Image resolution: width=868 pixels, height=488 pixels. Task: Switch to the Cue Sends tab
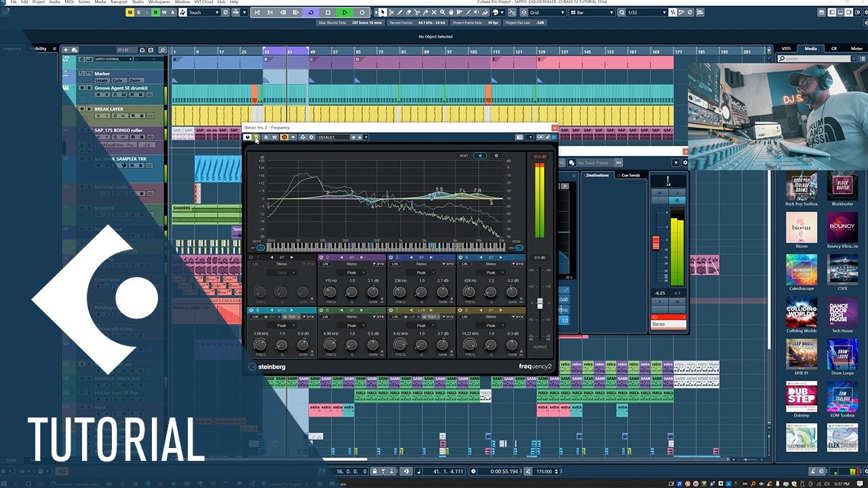pos(630,175)
